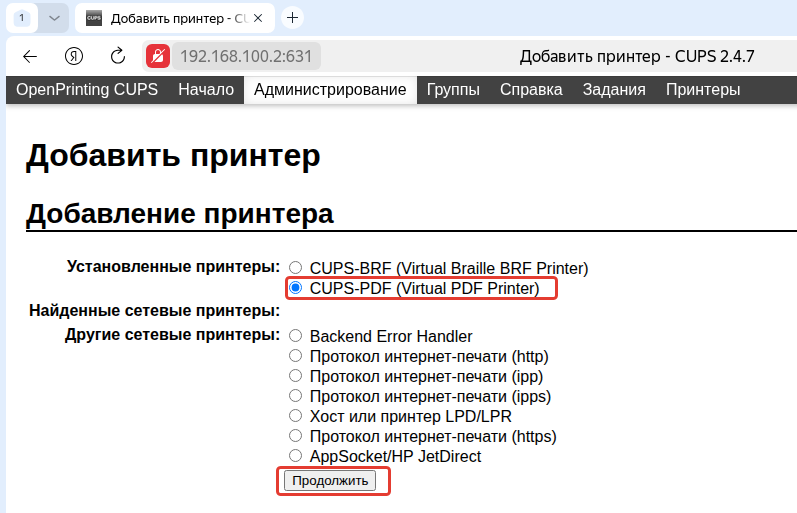Viewport: 797px width, 513px height.
Task: Choose AppSocket/HP JetDirect radio option
Action: click(x=295, y=456)
